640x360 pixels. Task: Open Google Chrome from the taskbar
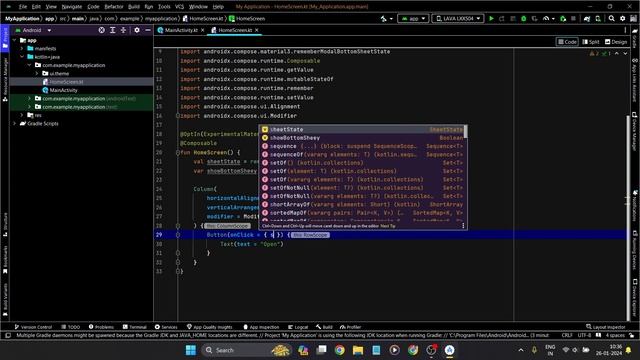click(339, 350)
